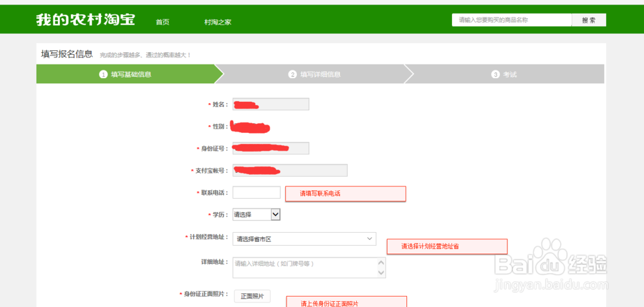
Task: Click the 搜索 search button
Action: (x=589, y=20)
